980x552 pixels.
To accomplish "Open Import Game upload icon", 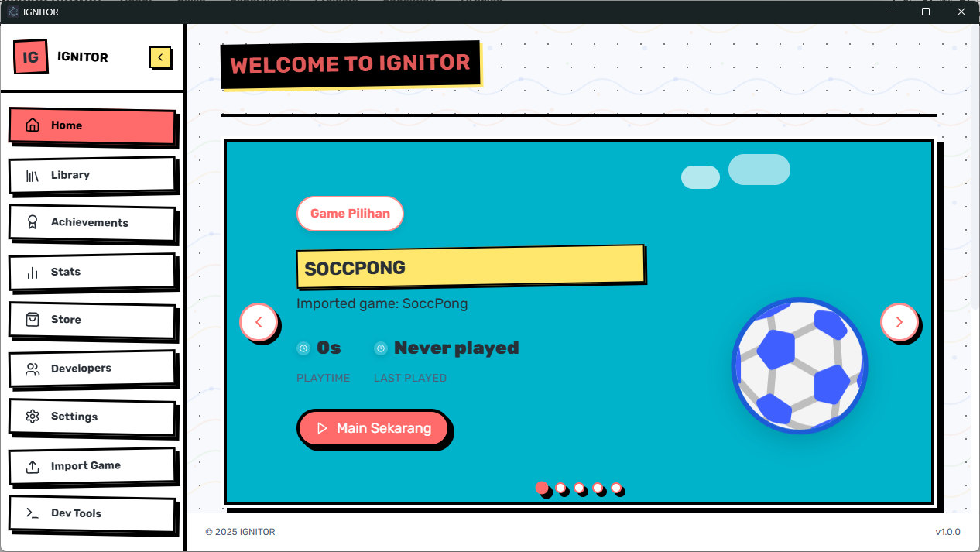I will pos(33,465).
